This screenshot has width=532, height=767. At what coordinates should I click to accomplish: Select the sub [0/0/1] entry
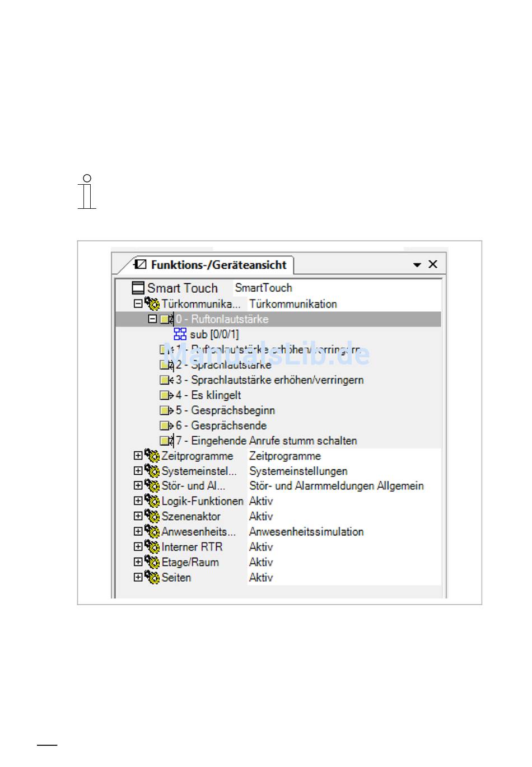pyautogui.click(x=214, y=334)
